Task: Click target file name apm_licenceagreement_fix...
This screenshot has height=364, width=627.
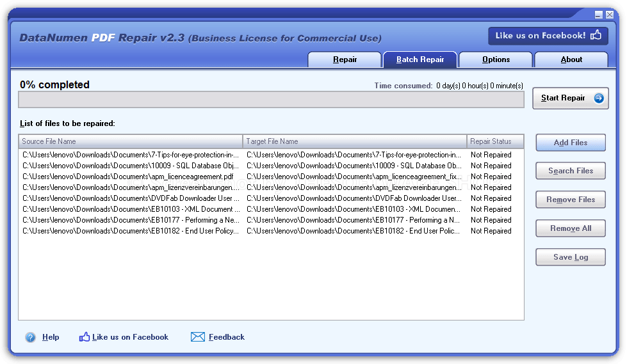Action: (x=354, y=177)
